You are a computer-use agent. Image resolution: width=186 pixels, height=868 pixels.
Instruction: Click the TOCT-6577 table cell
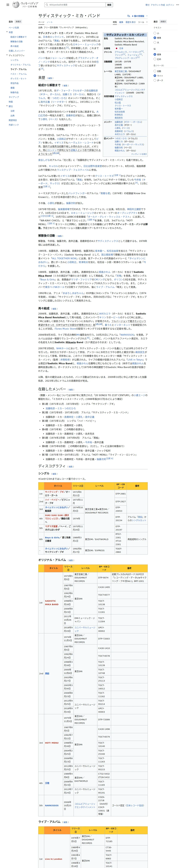(104, 595)
